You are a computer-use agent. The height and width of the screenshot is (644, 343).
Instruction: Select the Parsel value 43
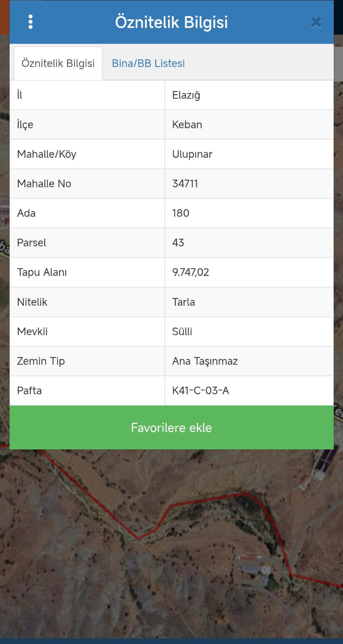pyautogui.click(x=178, y=242)
